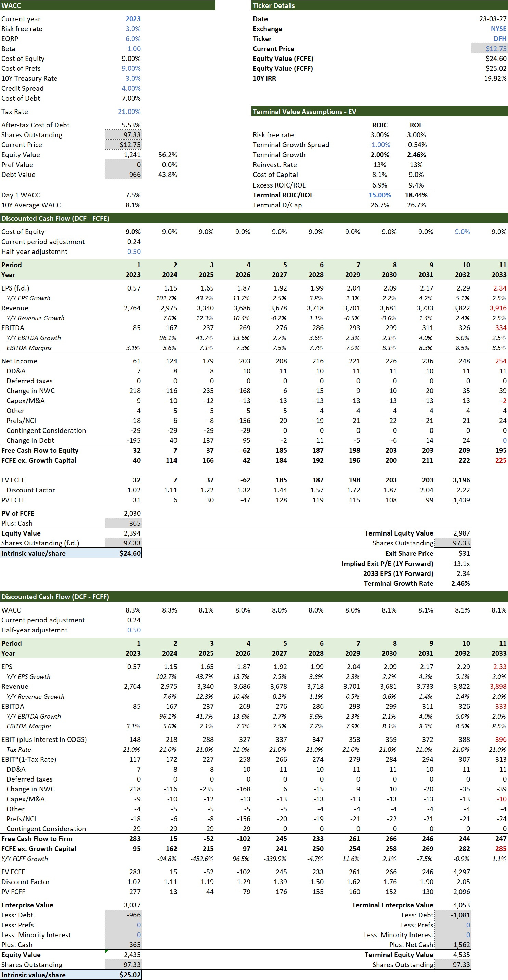Click the FCFF 2033 Revenue value 3,898
508x980 pixels.
coord(498,686)
